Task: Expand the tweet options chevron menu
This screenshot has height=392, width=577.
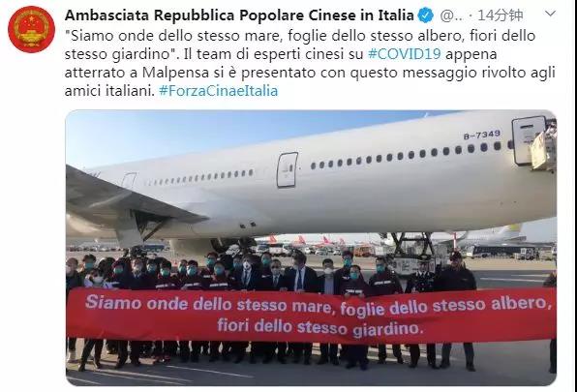Action: pos(550,14)
